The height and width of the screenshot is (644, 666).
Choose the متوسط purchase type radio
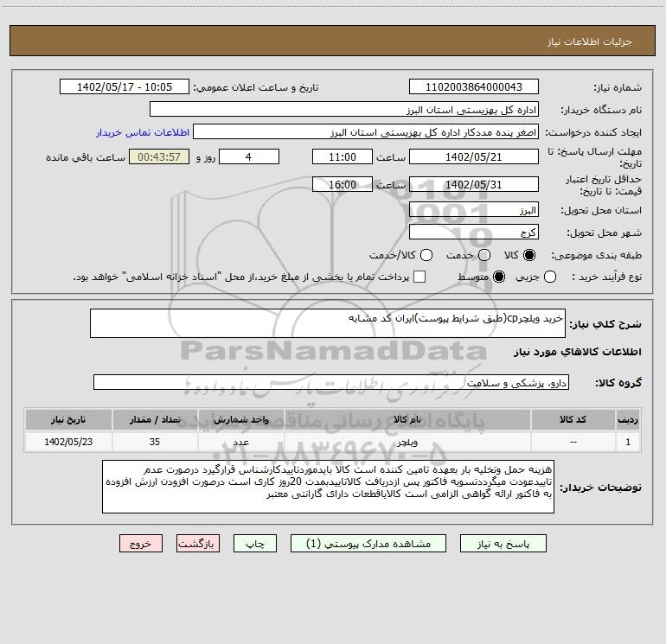499,277
